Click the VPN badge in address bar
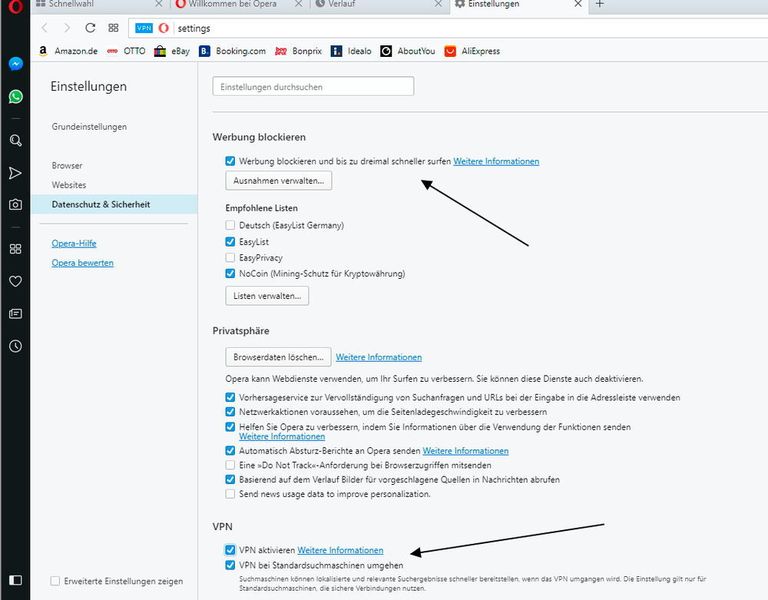Viewport: 768px width, 600px height. click(x=144, y=28)
